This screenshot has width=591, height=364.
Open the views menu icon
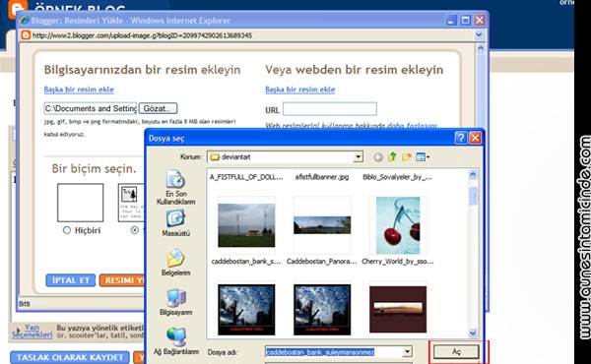pos(423,157)
